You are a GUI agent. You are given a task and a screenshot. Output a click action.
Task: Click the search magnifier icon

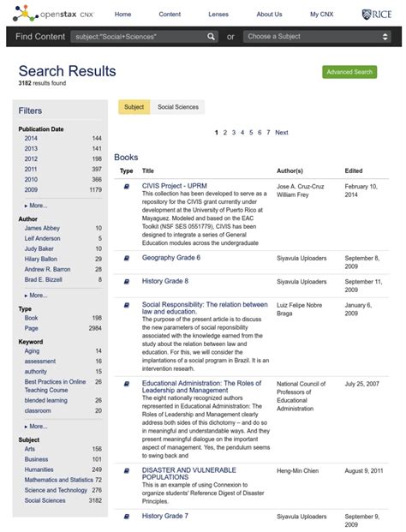click(211, 36)
